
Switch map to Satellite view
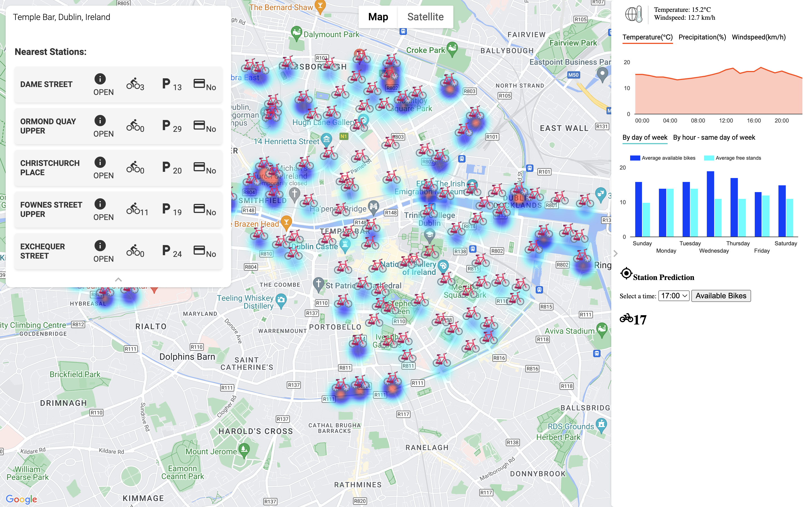click(425, 17)
